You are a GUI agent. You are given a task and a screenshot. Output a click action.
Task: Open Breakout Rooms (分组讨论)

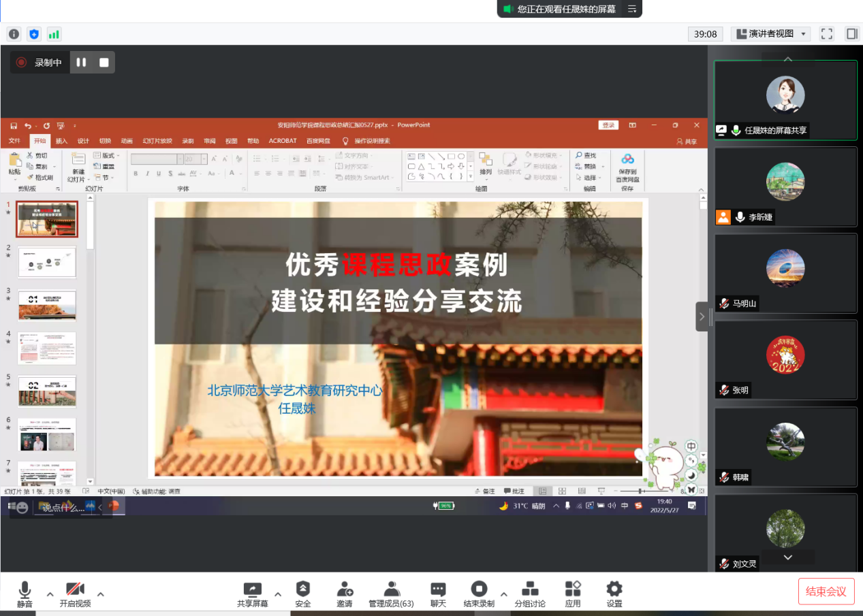[529, 594]
